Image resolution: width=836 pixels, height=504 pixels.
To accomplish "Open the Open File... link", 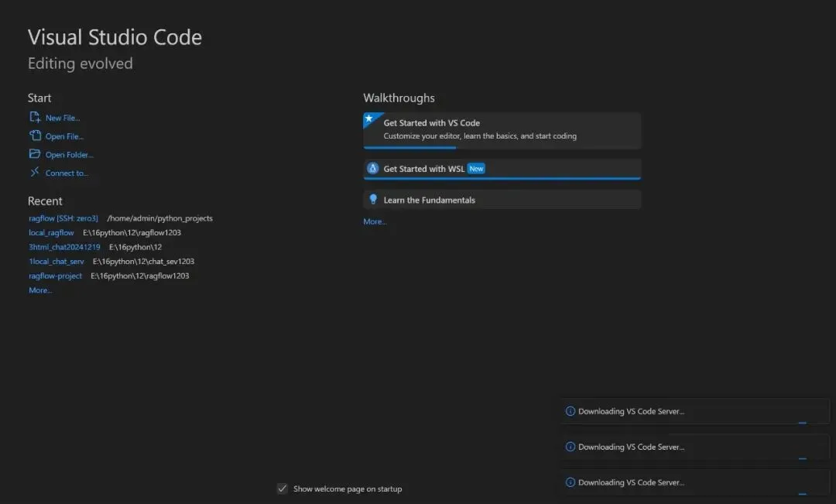I will [x=64, y=136].
